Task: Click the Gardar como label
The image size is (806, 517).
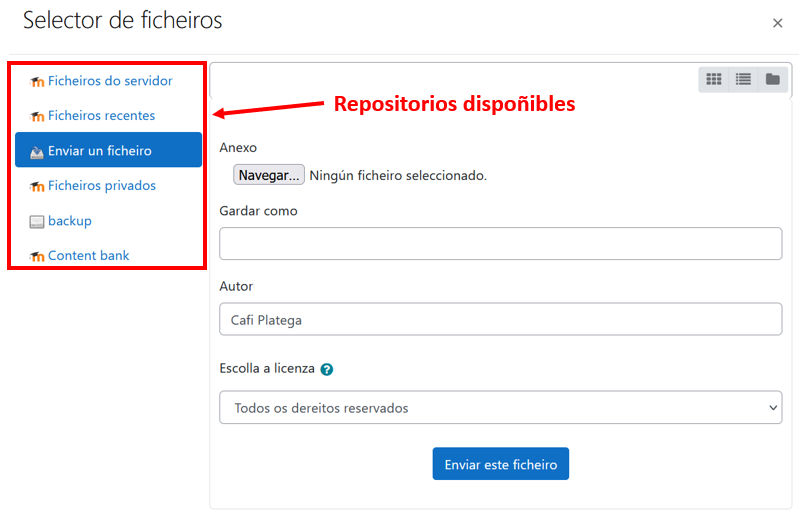Action: [x=259, y=211]
